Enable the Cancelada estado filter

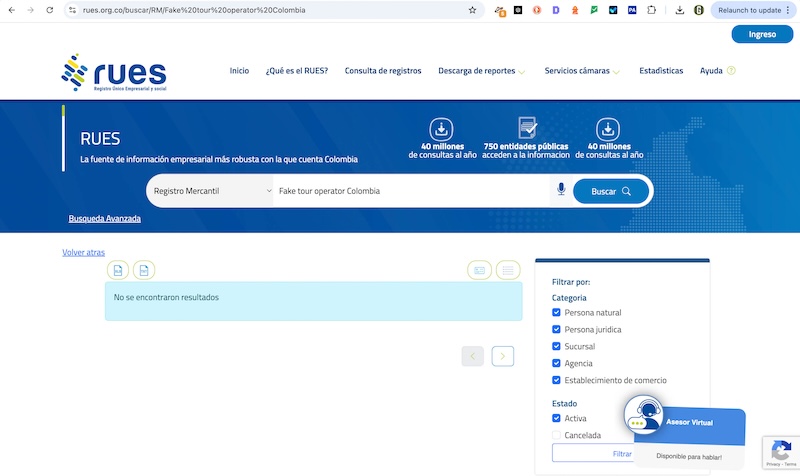pos(556,435)
